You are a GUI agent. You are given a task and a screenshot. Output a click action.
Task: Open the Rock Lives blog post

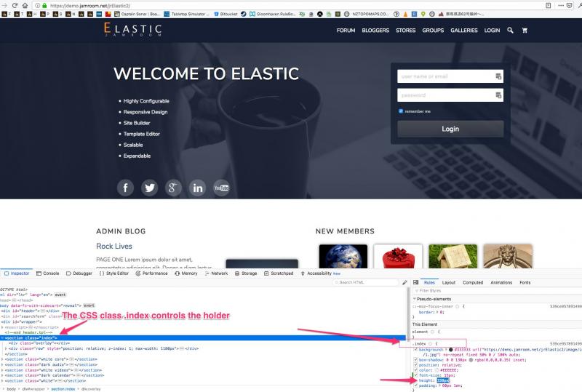(114, 246)
